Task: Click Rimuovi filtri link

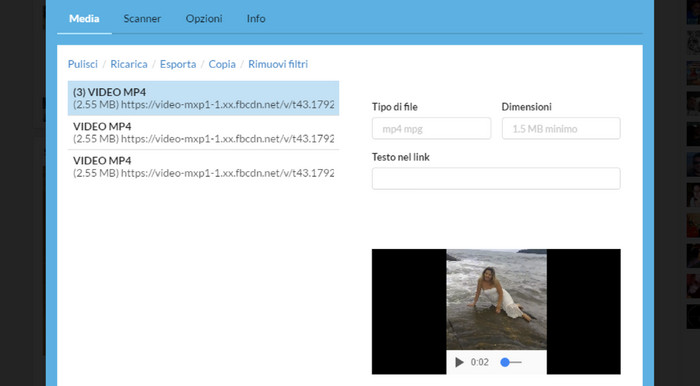Action: click(278, 64)
